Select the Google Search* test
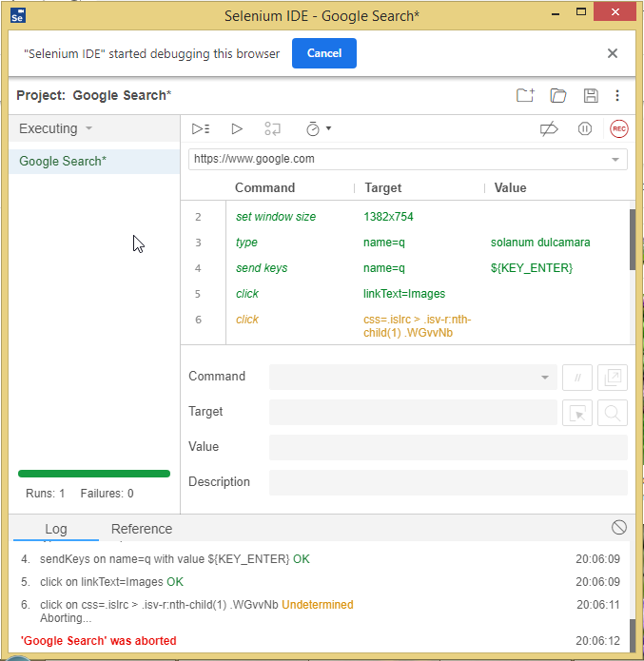The width and height of the screenshot is (644, 661). (94, 161)
